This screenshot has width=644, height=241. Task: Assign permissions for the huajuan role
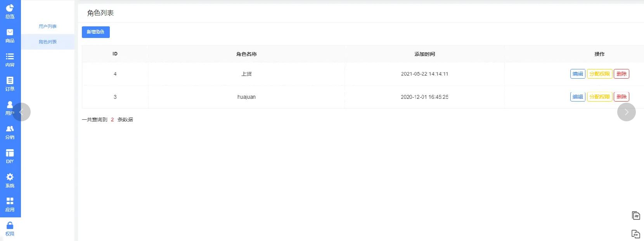(599, 97)
